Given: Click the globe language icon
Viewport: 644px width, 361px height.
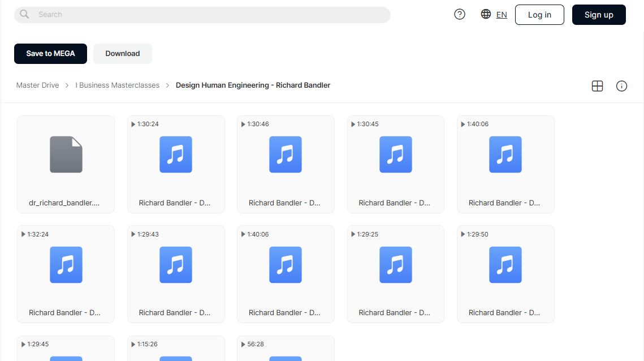Looking at the screenshot, I should coord(486,14).
